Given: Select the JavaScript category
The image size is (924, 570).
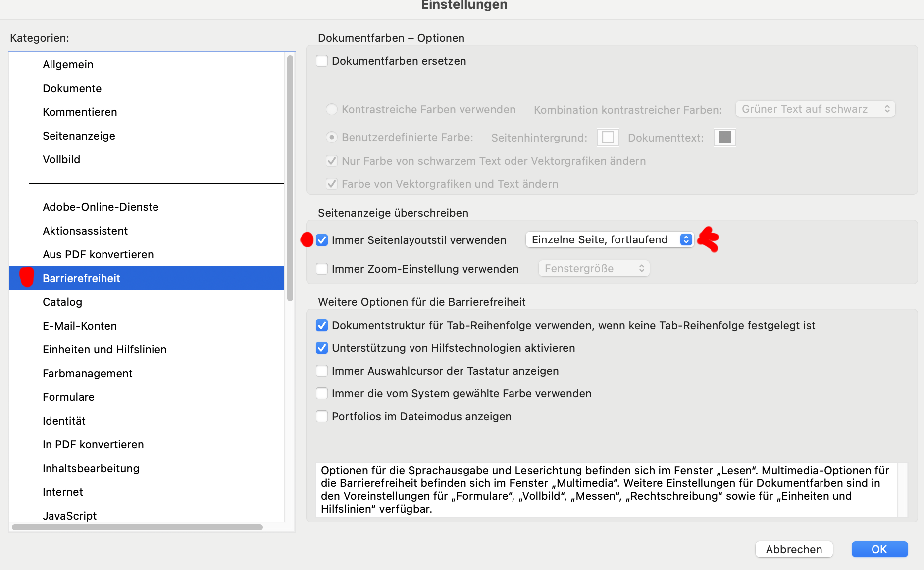Looking at the screenshot, I should coord(69,515).
